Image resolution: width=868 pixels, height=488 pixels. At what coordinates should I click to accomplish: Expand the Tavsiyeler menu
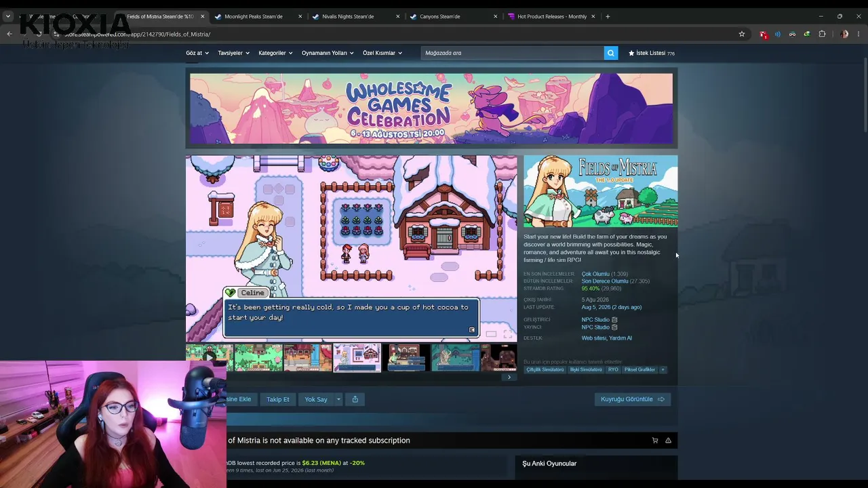[x=233, y=53]
